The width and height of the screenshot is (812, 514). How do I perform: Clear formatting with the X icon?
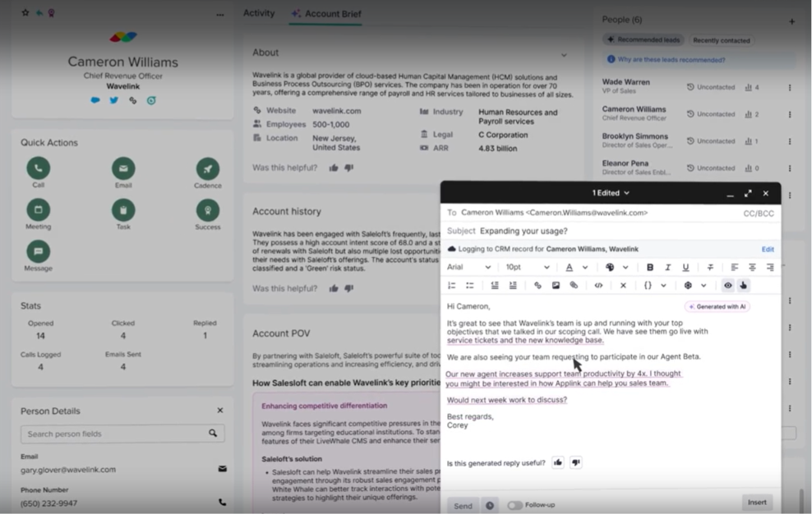[x=623, y=285]
